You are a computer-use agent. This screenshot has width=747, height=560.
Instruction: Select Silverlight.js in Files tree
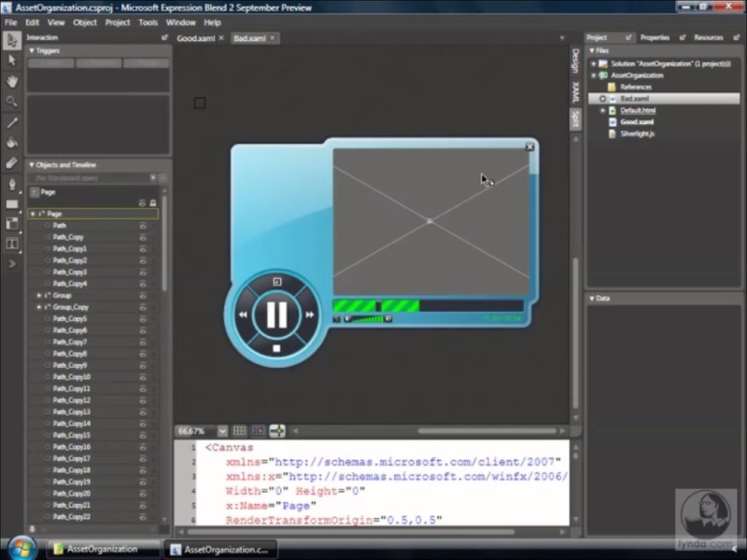pos(638,133)
